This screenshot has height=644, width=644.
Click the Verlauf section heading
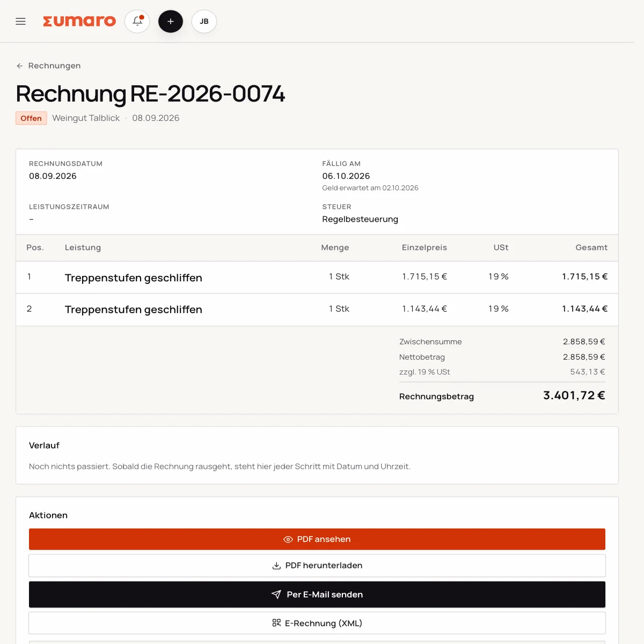[x=44, y=445]
